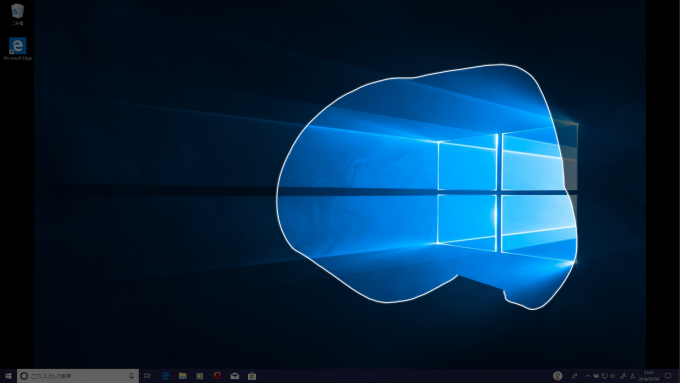Image resolution: width=680 pixels, height=383 pixels.
Task: Select the Recycle Bin desktop icon
Action: coord(17,14)
